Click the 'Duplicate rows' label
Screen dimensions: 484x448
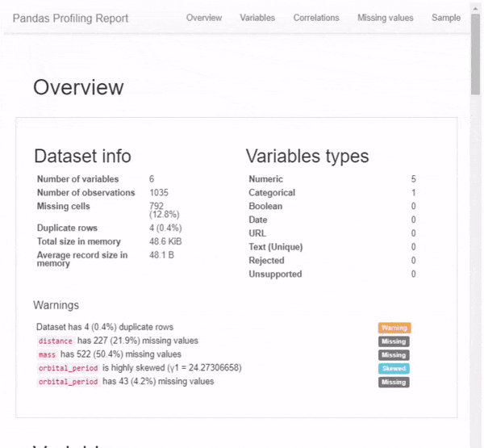67,228
